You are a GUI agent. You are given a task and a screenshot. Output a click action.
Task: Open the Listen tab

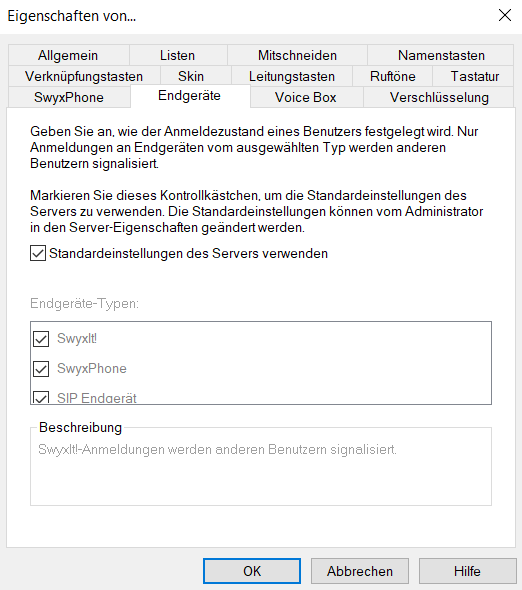click(178, 55)
